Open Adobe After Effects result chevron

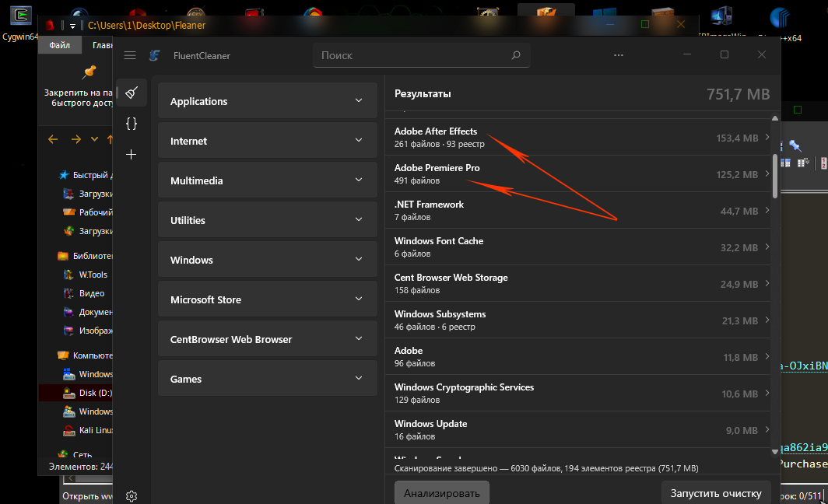click(767, 137)
